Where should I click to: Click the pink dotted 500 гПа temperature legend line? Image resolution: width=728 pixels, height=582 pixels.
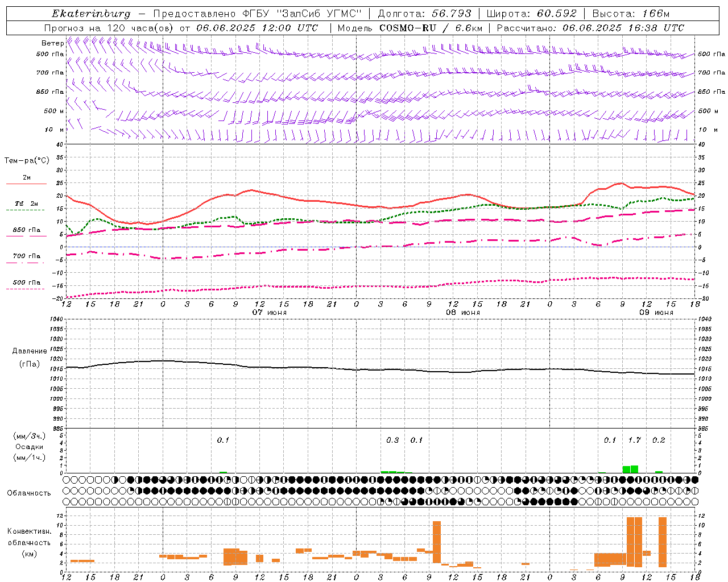pos(25,289)
